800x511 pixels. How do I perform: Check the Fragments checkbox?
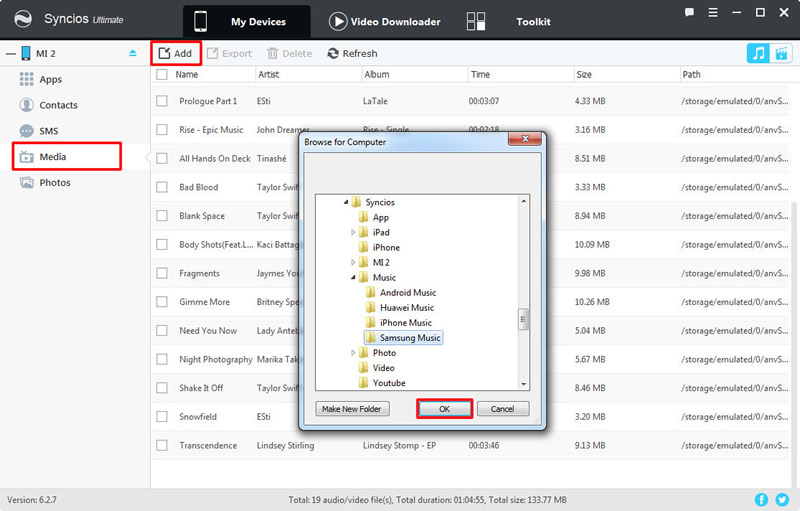tap(162, 273)
